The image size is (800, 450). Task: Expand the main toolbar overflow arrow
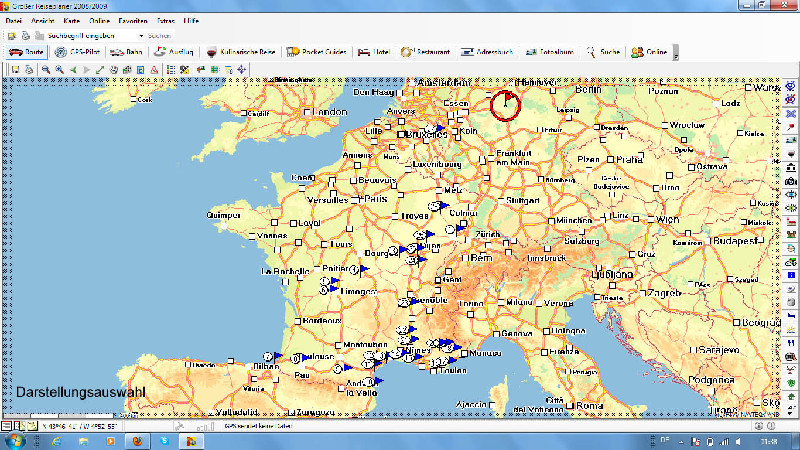pos(676,55)
